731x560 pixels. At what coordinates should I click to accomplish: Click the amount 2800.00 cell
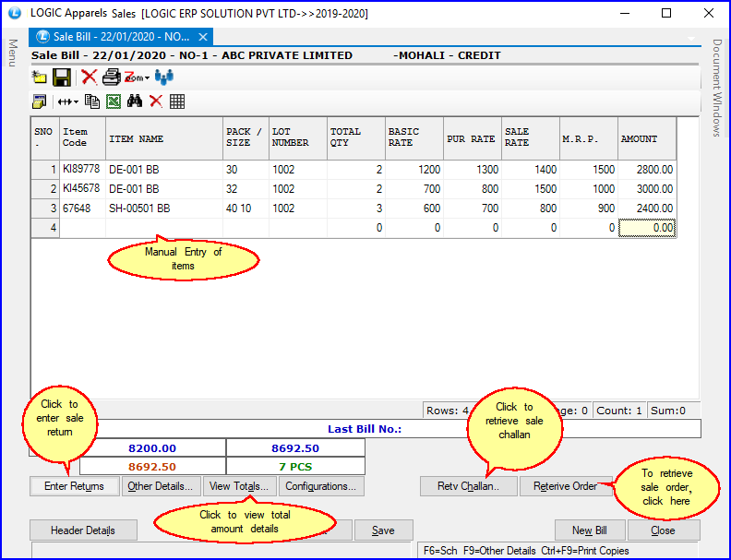pos(647,170)
